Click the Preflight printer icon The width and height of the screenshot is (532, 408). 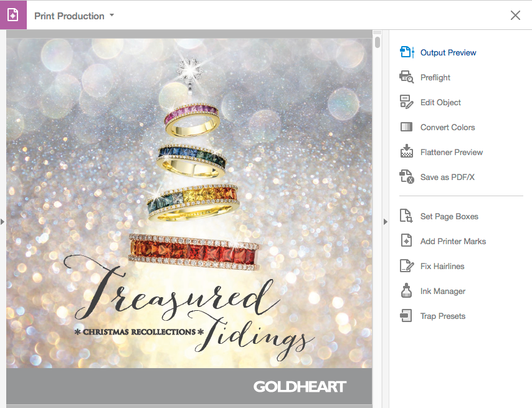click(x=406, y=77)
